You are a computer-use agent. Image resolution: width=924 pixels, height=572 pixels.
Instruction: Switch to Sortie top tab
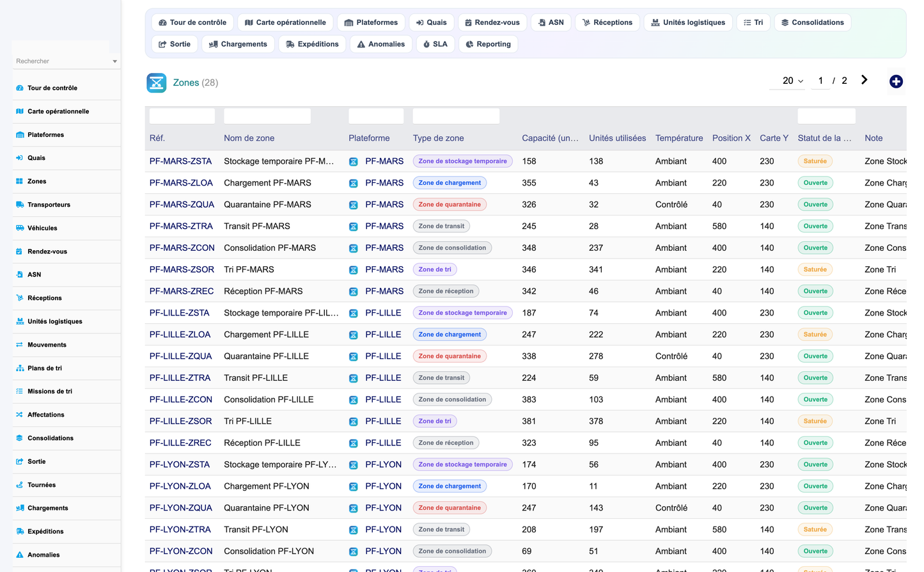[x=175, y=44]
